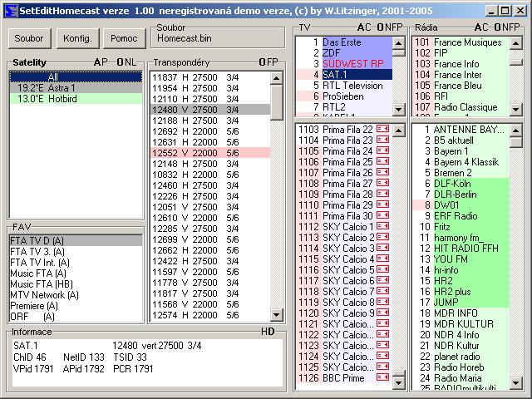Select the RTL Television channel

(x=344, y=86)
